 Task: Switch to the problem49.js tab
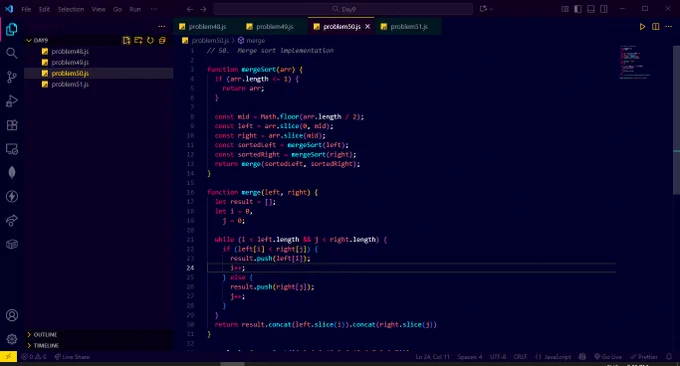[x=275, y=26]
